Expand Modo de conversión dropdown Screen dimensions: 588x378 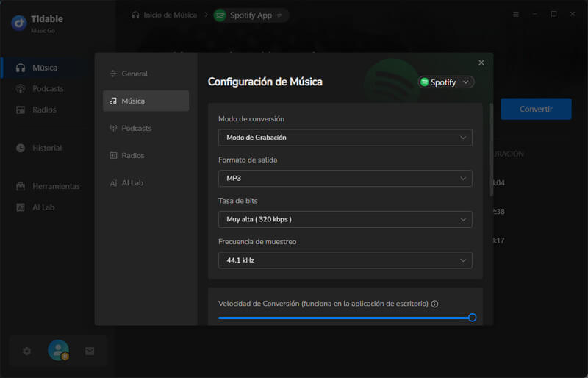point(345,138)
